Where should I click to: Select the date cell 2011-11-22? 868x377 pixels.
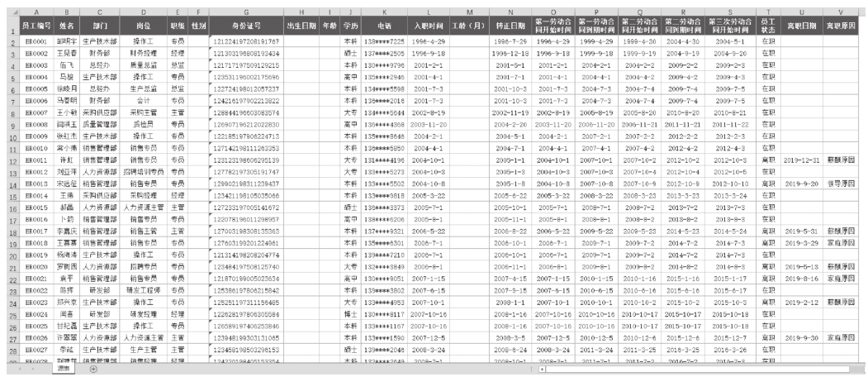click(731, 125)
